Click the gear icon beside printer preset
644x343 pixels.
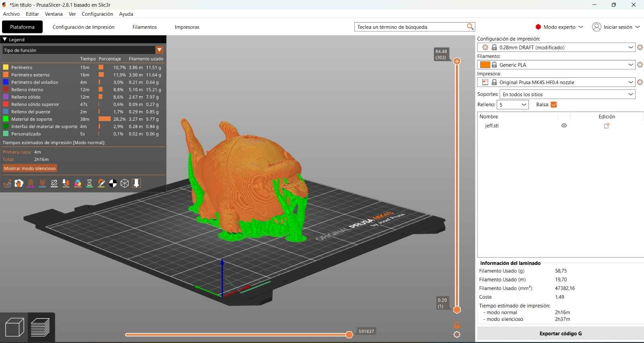click(x=640, y=82)
